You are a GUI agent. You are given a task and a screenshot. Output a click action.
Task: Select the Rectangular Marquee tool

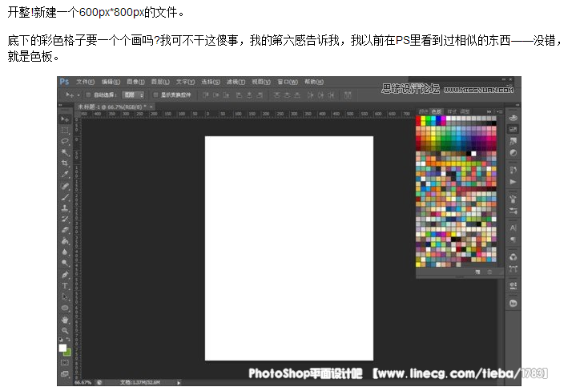tap(65, 130)
